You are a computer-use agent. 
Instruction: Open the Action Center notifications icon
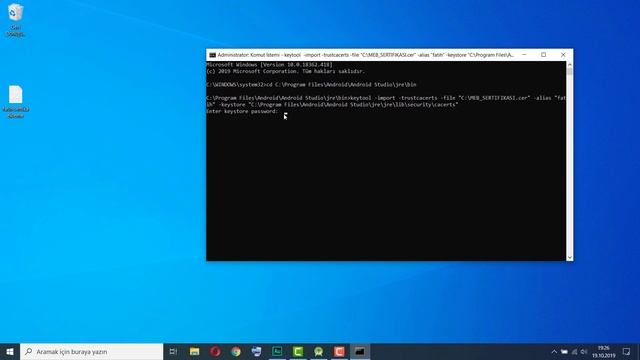pos(627,351)
